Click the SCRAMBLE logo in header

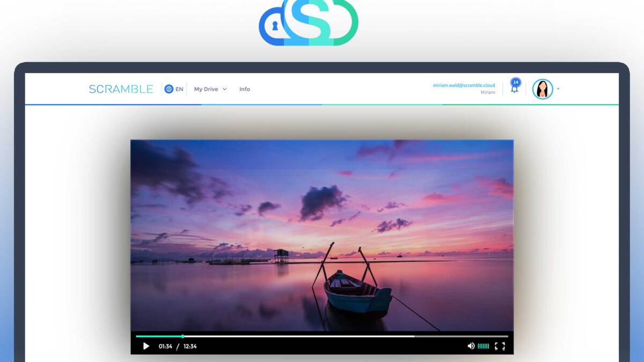pos(121,89)
